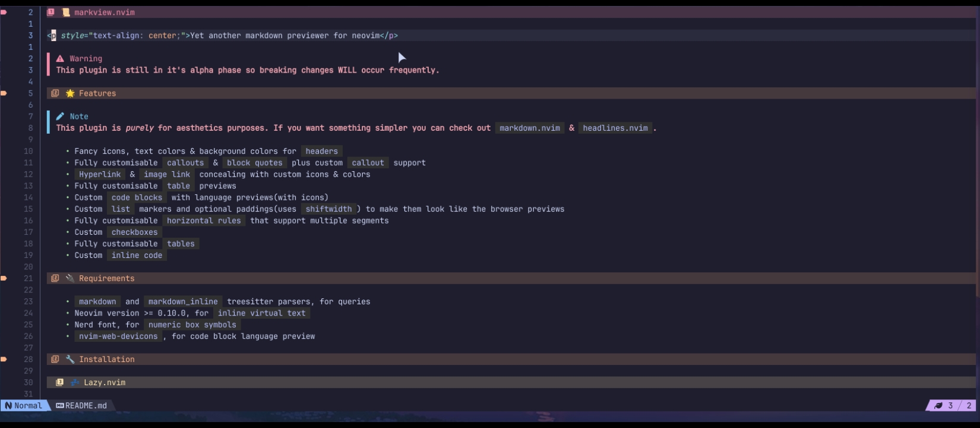Click the 'Warning' callout title text
This screenshot has height=428, width=980.
[x=86, y=58]
